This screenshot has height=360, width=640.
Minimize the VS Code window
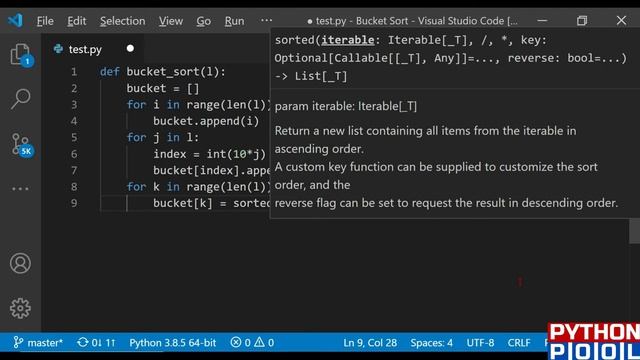coord(542,20)
